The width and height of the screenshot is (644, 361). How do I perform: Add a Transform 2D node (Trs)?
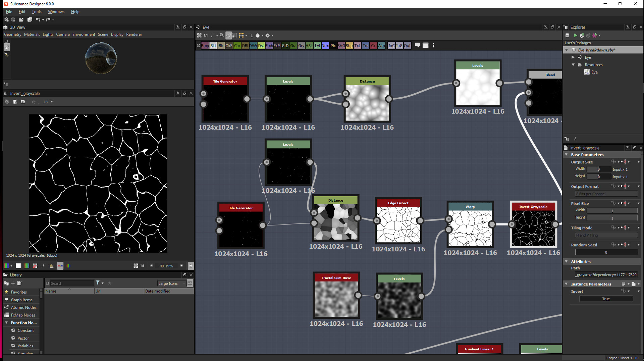coord(365,46)
